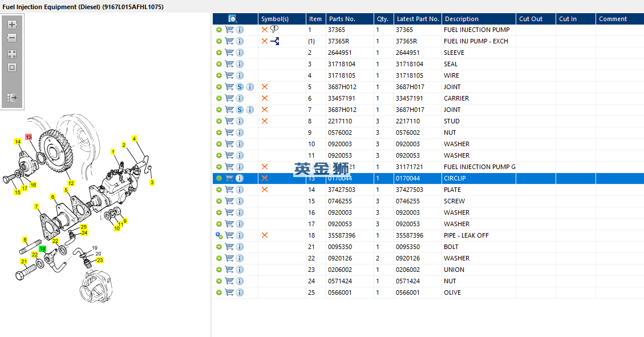
Task: Click the list export arrow icon
Action: click(x=11, y=98)
